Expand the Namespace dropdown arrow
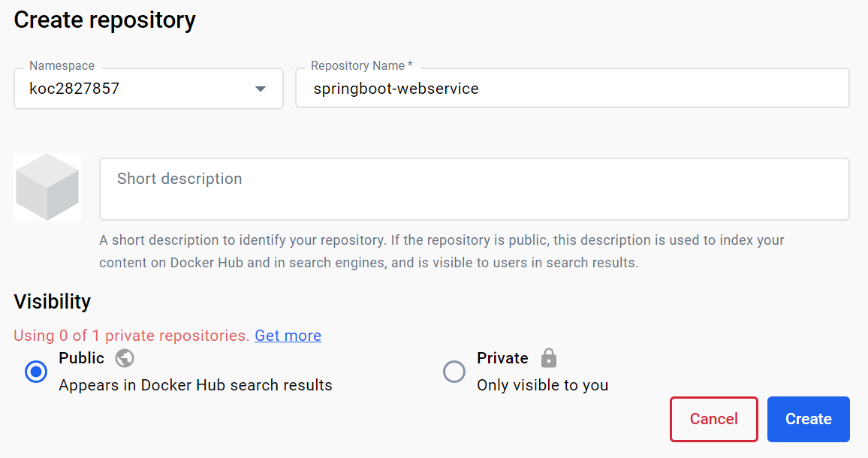 [x=261, y=89]
